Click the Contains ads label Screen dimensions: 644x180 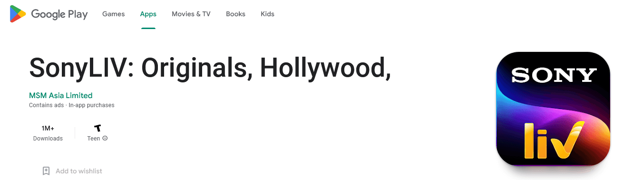pyautogui.click(x=46, y=105)
